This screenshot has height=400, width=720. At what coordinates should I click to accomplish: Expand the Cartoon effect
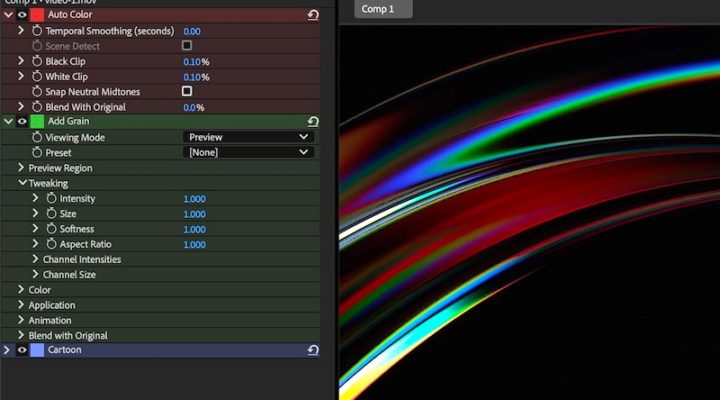click(6, 350)
